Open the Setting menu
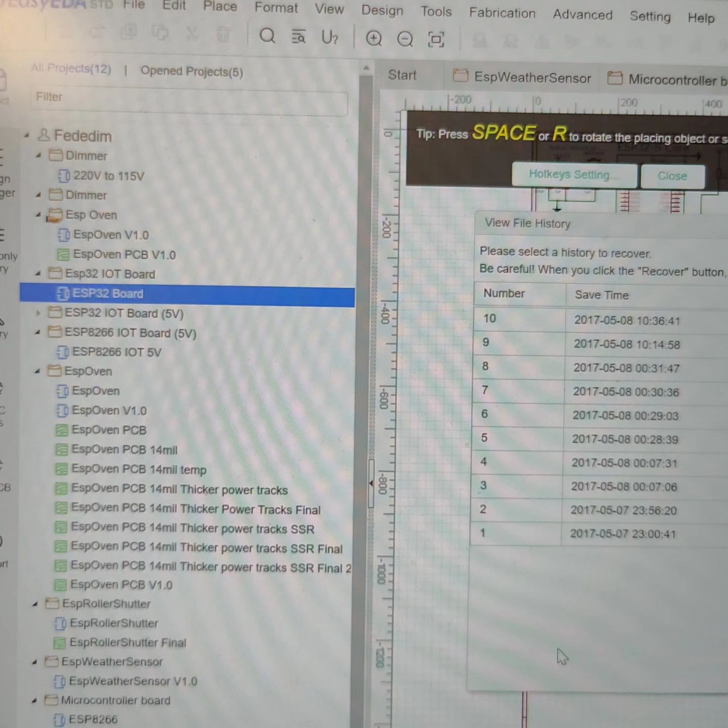728x728 pixels. pyautogui.click(x=650, y=16)
